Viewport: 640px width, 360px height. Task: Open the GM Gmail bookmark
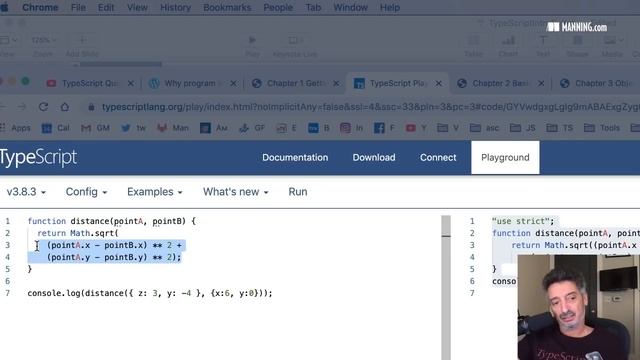pos(96,128)
